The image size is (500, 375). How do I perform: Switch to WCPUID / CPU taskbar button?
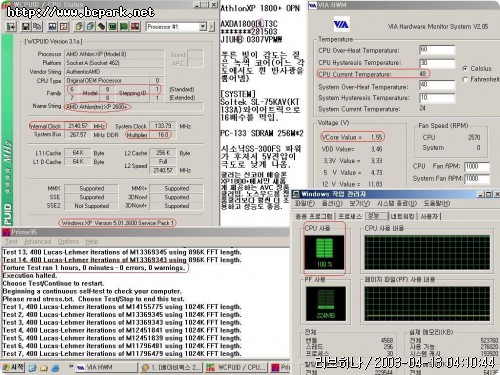[236, 368]
